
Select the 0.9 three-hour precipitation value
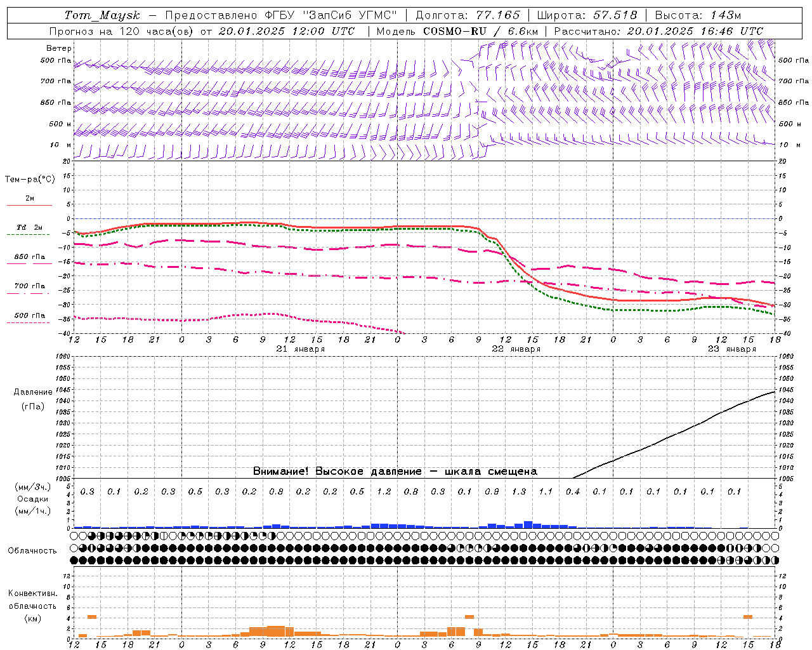pyautogui.click(x=492, y=491)
